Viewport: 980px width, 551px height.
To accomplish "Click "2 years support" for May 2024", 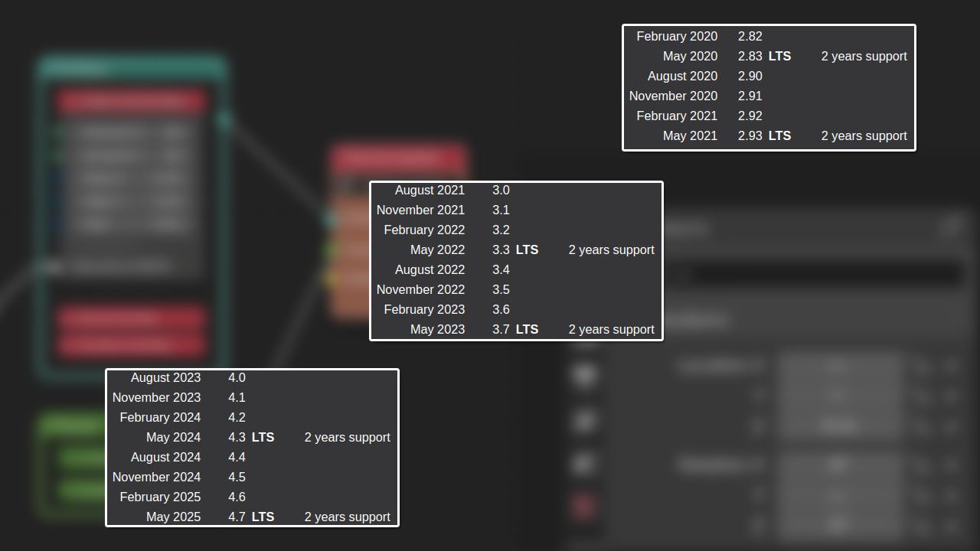I will (347, 437).
